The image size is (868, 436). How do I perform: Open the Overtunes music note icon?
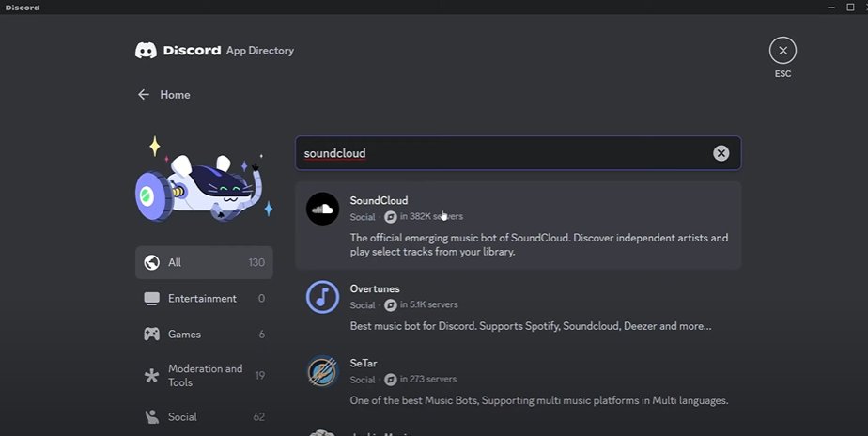coord(323,297)
